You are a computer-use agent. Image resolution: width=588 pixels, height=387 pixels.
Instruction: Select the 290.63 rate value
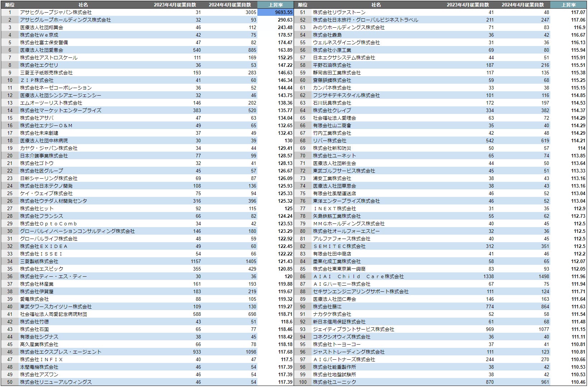(285, 20)
